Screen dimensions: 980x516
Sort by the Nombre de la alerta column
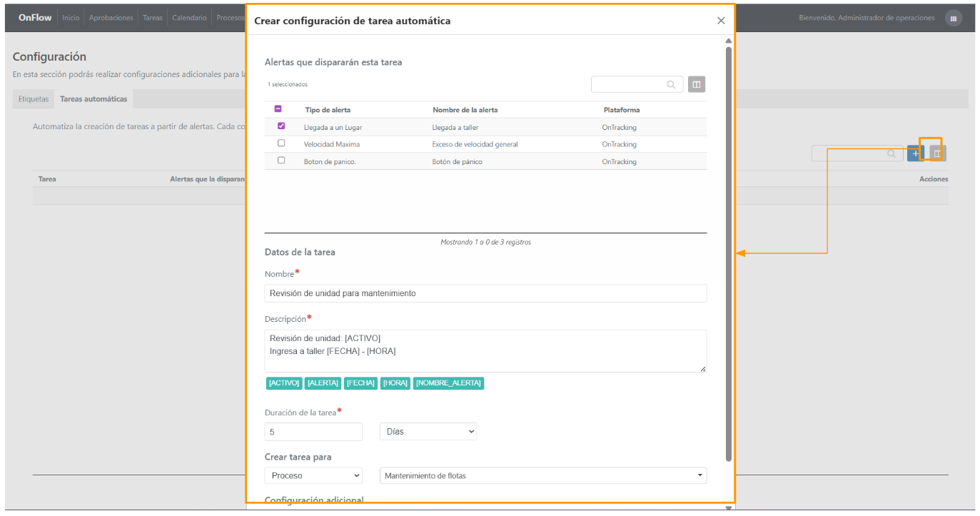465,110
